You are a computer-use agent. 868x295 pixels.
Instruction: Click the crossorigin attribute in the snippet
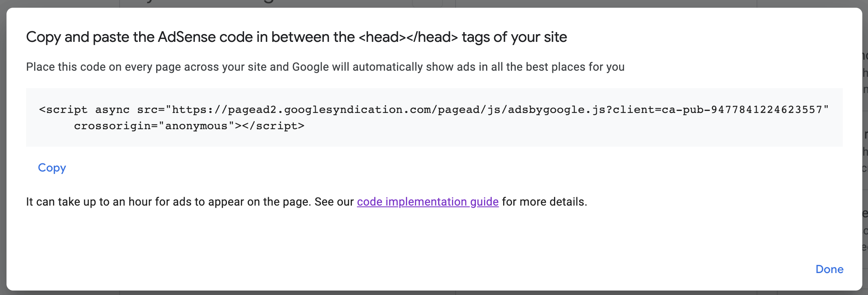point(112,126)
